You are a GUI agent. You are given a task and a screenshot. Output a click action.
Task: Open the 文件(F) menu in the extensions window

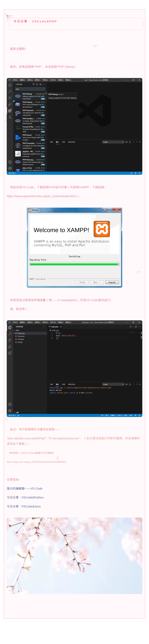(15, 80)
